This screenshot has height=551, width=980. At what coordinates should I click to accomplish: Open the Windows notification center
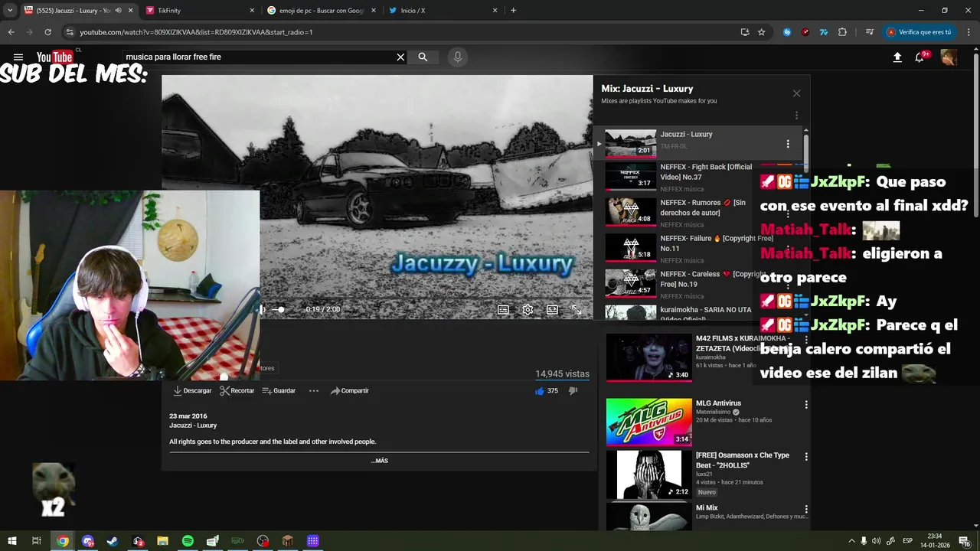click(964, 541)
